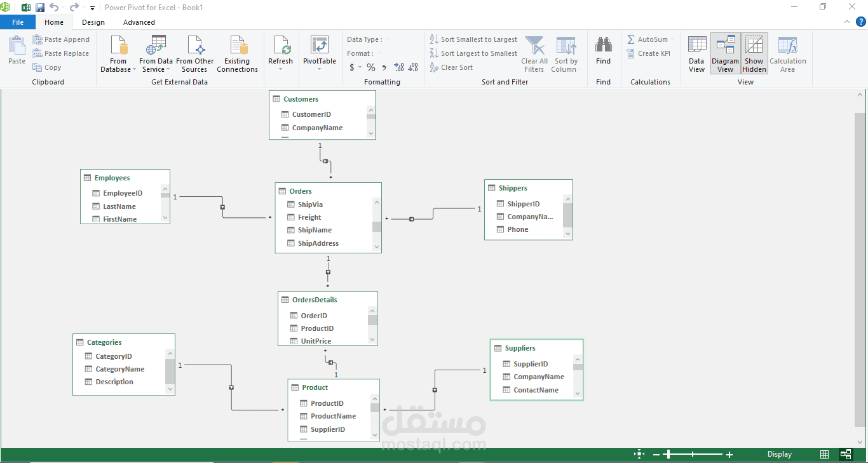Viewport: 868px width, 463px height.
Task: Choose Paste Append in Clipboard group
Action: click(x=61, y=39)
